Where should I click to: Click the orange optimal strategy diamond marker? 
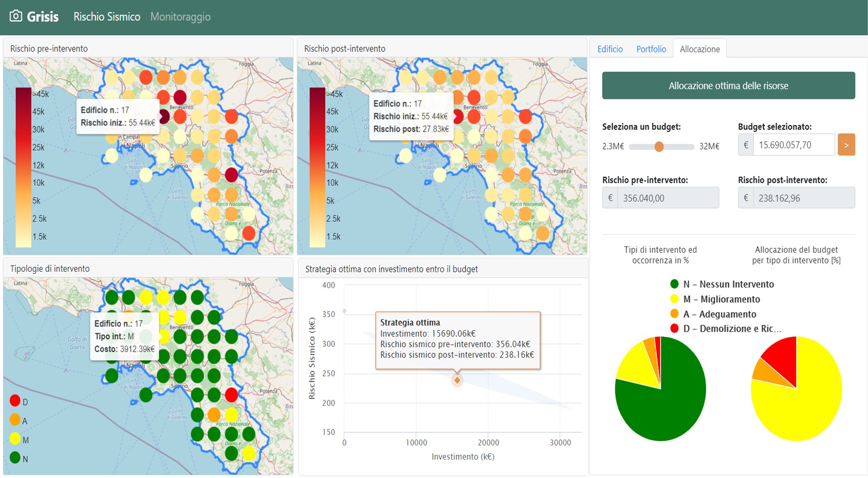pos(457,380)
